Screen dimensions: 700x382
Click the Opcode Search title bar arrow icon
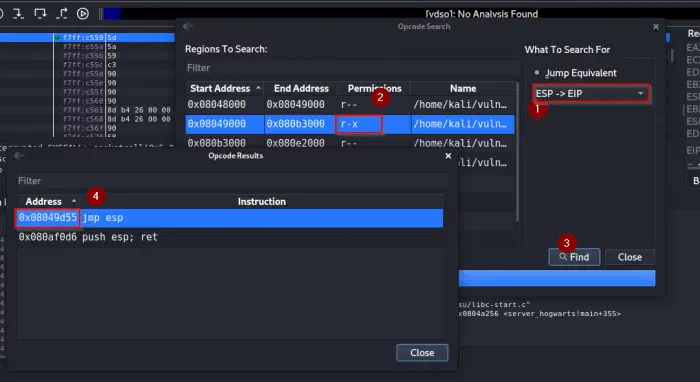point(188,26)
